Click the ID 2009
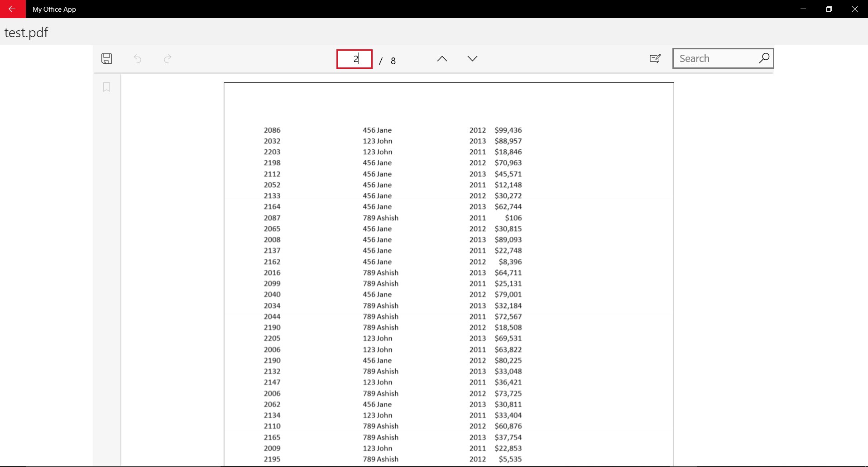Image resolution: width=868 pixels, height=467 pixels. click(272, 448)
